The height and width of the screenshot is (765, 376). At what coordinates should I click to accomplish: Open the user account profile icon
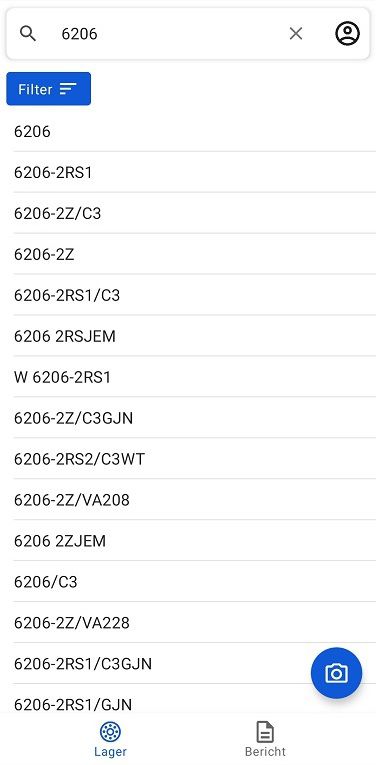(347, 34)
